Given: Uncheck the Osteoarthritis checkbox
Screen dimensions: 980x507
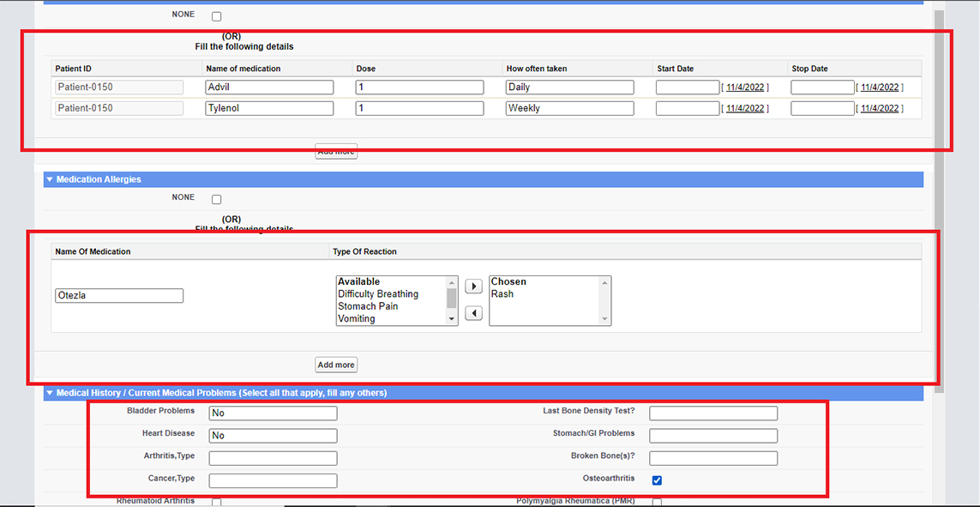Looking at the screenshot, I should coord(657,480).
